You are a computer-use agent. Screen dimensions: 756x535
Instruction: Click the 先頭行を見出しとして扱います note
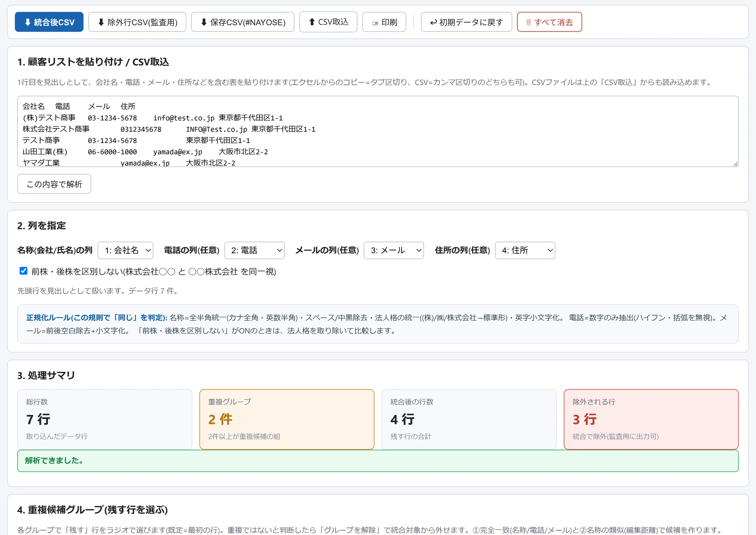click(98, 291)
